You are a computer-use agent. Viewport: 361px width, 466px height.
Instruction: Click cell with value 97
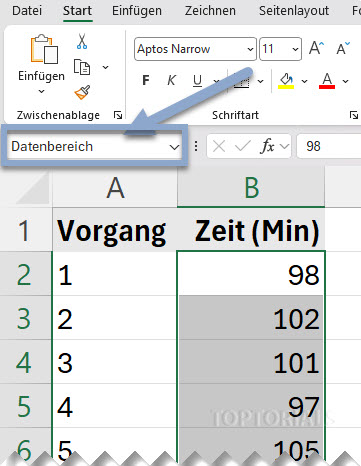[251, 406]
